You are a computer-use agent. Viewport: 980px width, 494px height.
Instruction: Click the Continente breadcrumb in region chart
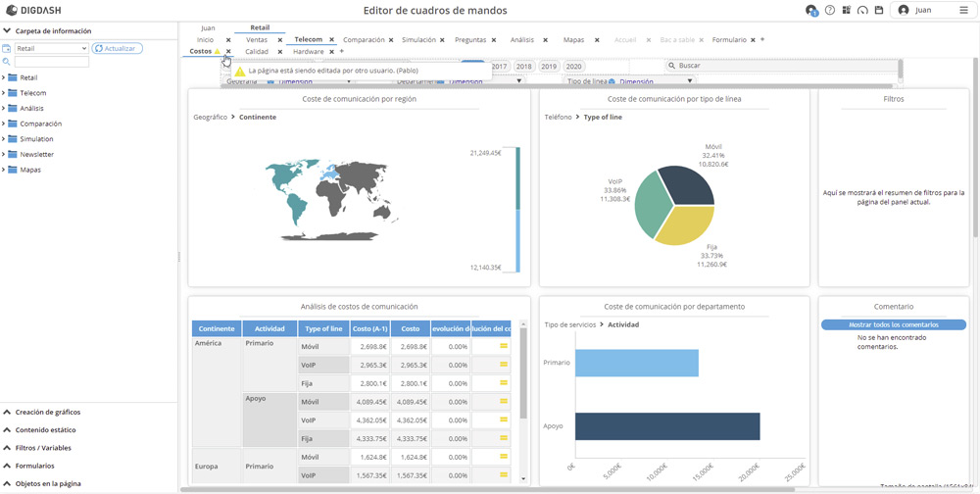tap(258, 117)
